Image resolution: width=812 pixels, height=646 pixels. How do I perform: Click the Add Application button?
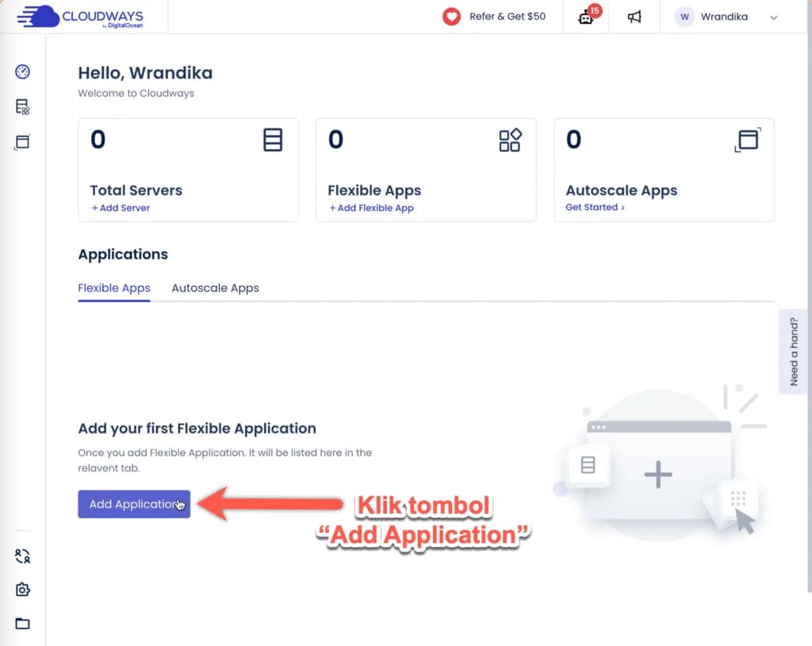pos(133,503)
